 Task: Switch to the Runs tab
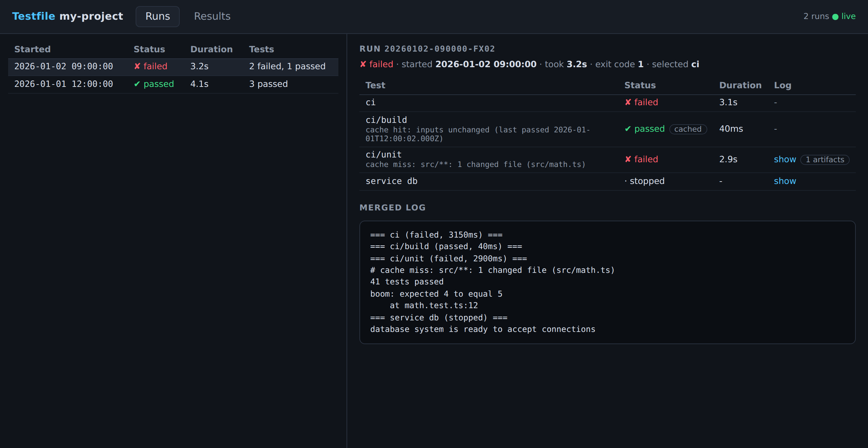coord(158,16)
